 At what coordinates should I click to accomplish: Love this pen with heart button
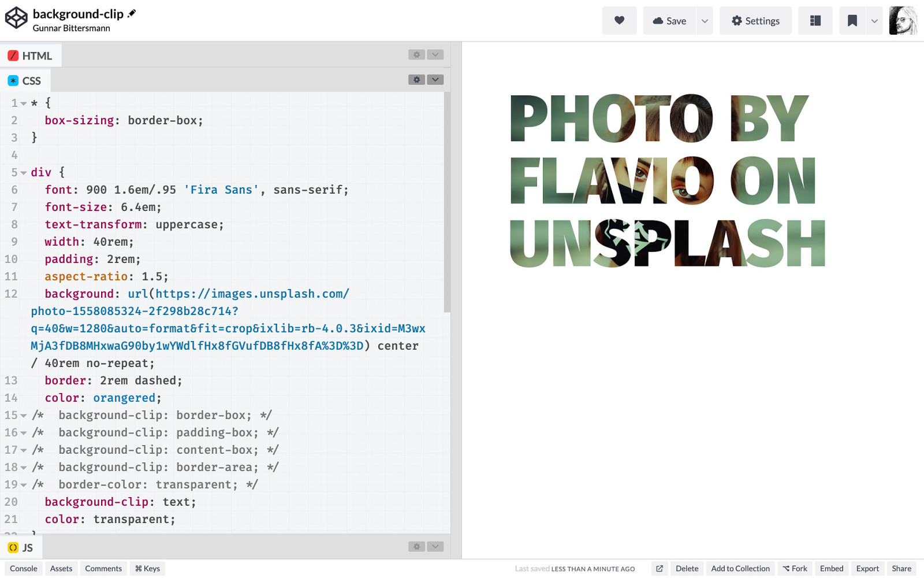click(x=619, y=21)
